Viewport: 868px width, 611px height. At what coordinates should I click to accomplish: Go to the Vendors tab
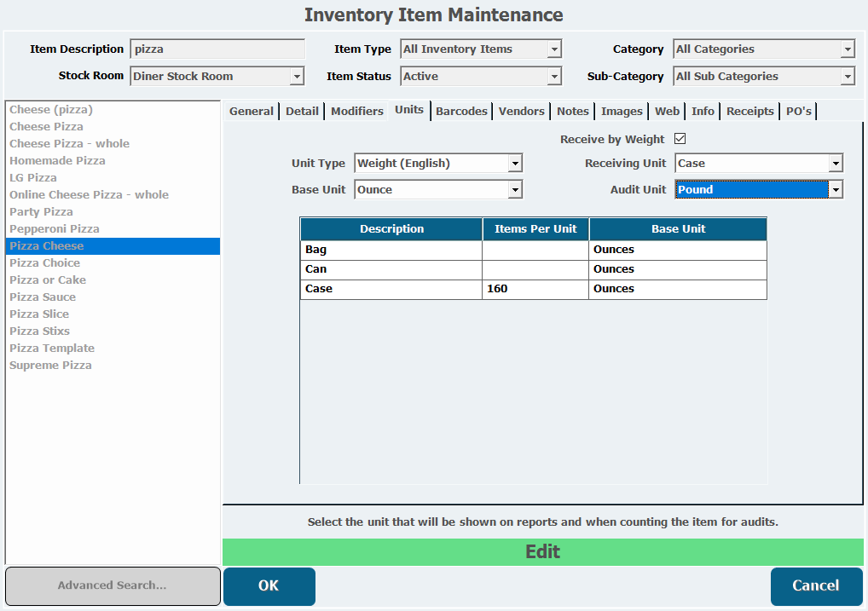[x=521, y=111]
